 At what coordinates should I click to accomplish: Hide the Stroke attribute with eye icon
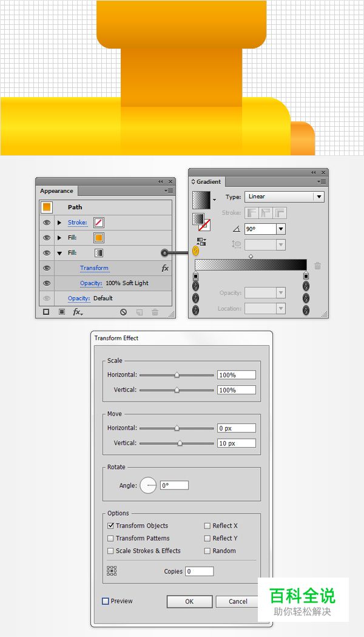pyautogui.click(x=47, y=223)
